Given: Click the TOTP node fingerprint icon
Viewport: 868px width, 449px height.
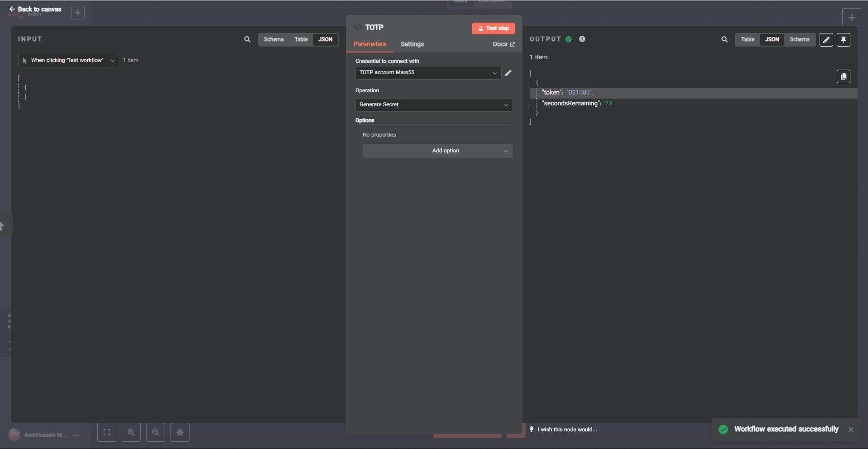Looking at the screenshot, I should pos(358,28).
